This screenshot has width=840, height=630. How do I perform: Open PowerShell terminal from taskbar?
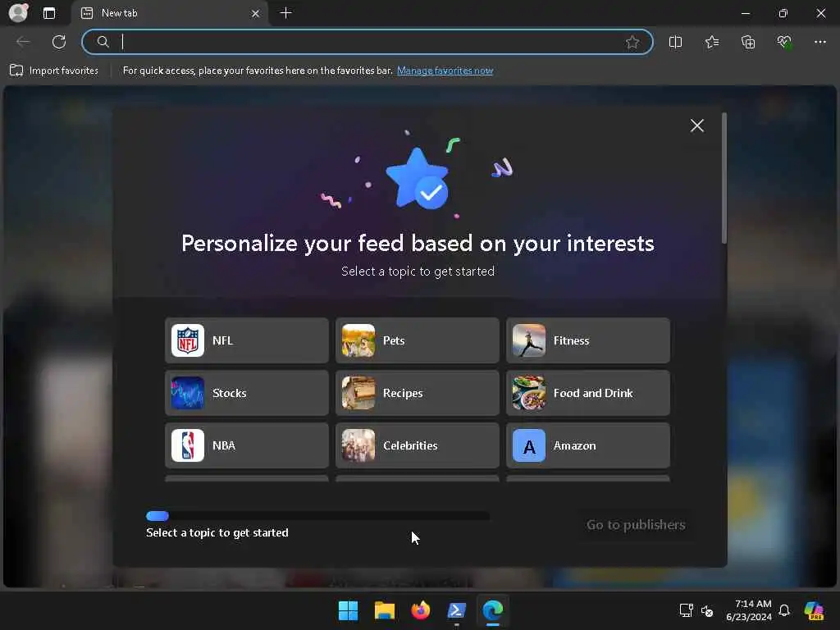(456, 610)
